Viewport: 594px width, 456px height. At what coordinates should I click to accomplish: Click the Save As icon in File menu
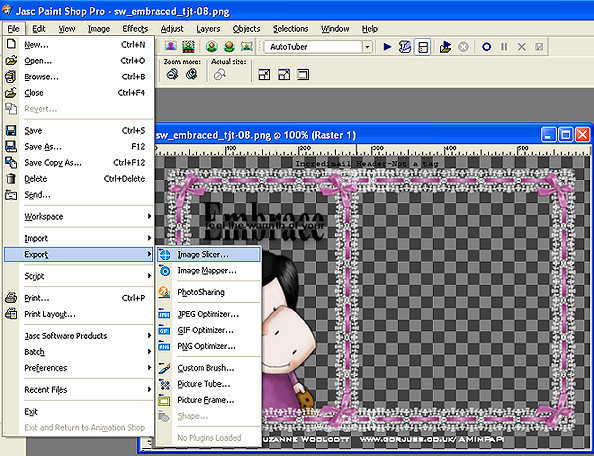click(11, 146)
